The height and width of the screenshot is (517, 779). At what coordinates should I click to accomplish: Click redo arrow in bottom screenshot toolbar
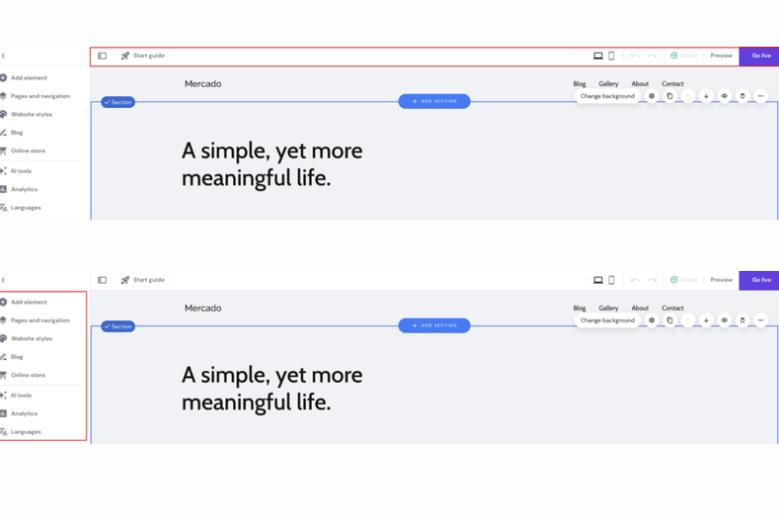652,280
